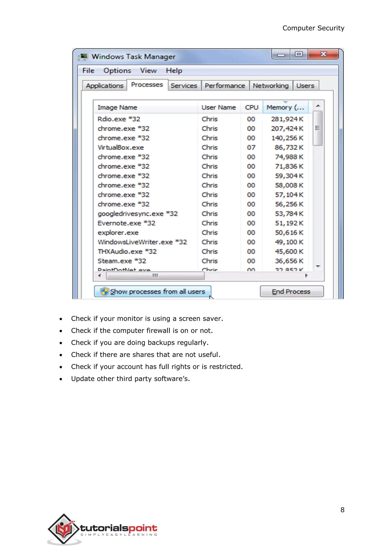The image size is (392, 555).
Task: Select the explorer.exe process
Action: 201,232
